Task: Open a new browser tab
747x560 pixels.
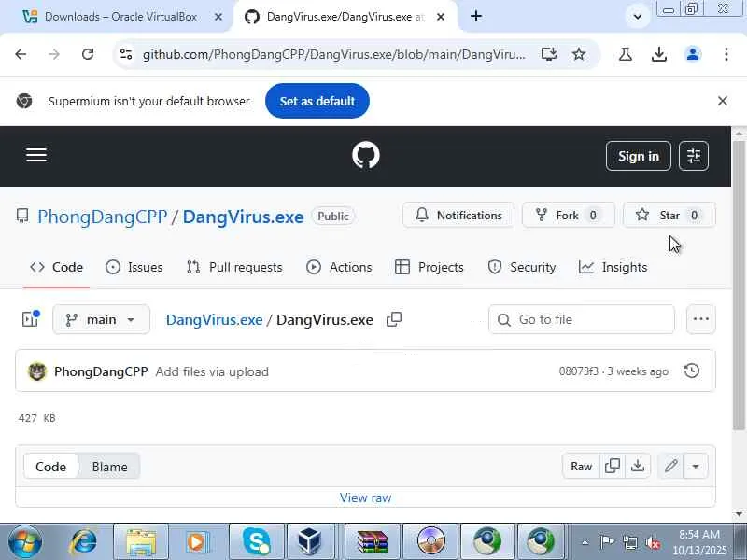Action: (476, 16)
